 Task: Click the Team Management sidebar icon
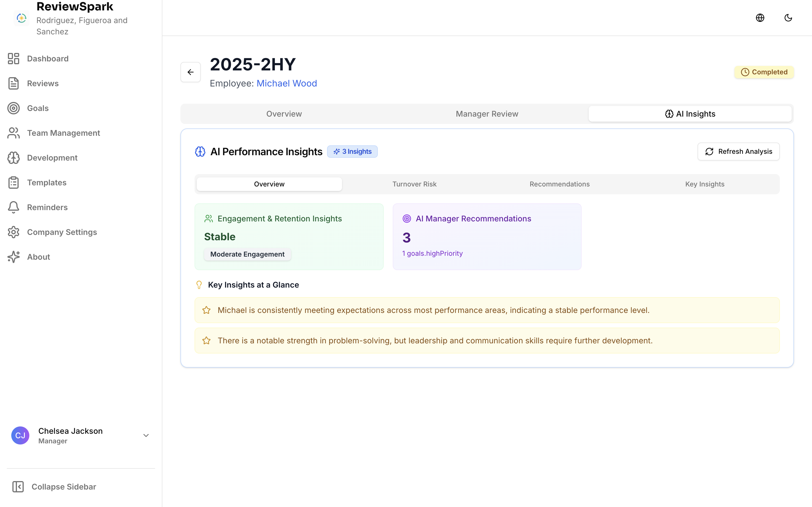click(x=14, y=133)
